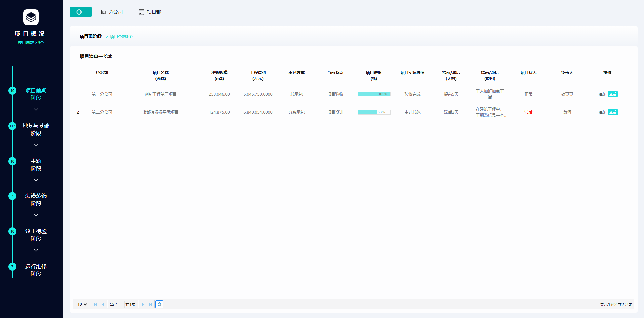Refresh the project list table
644x318 pixels.
[x=159, y=304]
